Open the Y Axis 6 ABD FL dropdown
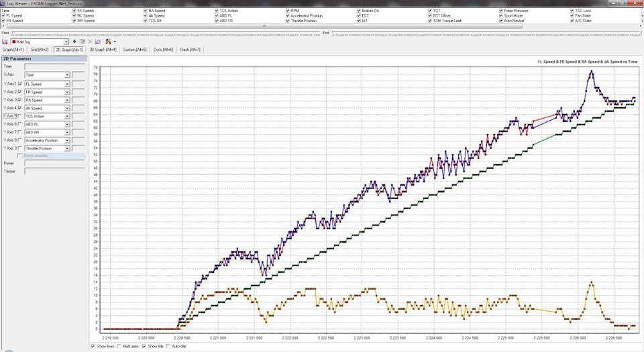The width and height of the screenshot is (644, 352). coord(67,124)
